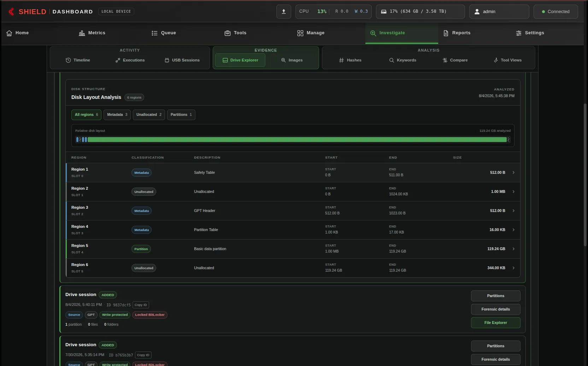Switch to Keywords analysis view
This screenshot has height=366, width=588.
click(402, 60)
